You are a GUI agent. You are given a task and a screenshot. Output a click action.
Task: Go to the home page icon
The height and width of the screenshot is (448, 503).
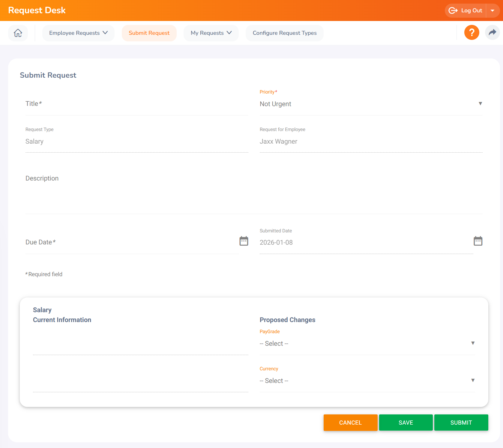click(18, 33)
